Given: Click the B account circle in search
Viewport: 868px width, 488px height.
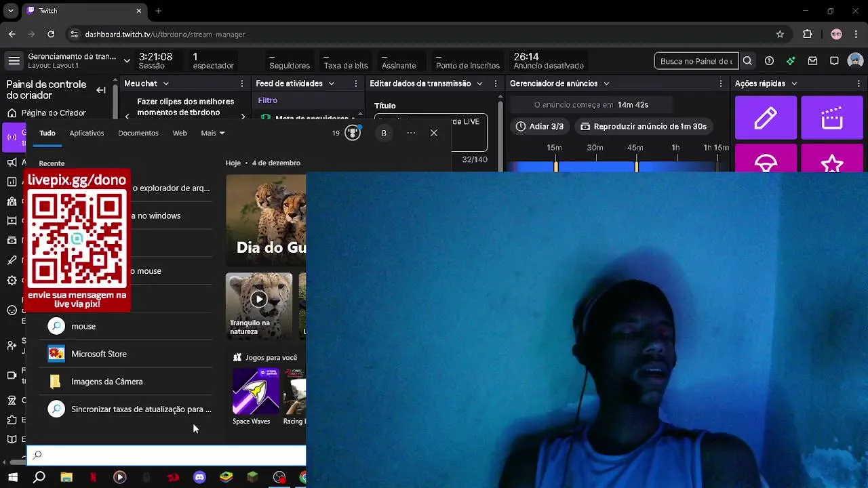Looking at the screenshot, I should (x=384, y=133).
